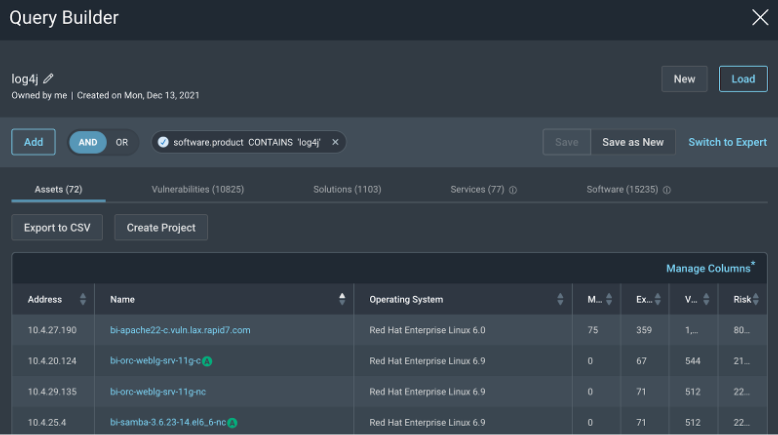Click the pencil icon to rename log4j query
The height and width of the screenshot is (435, 778).
[48, 79]
